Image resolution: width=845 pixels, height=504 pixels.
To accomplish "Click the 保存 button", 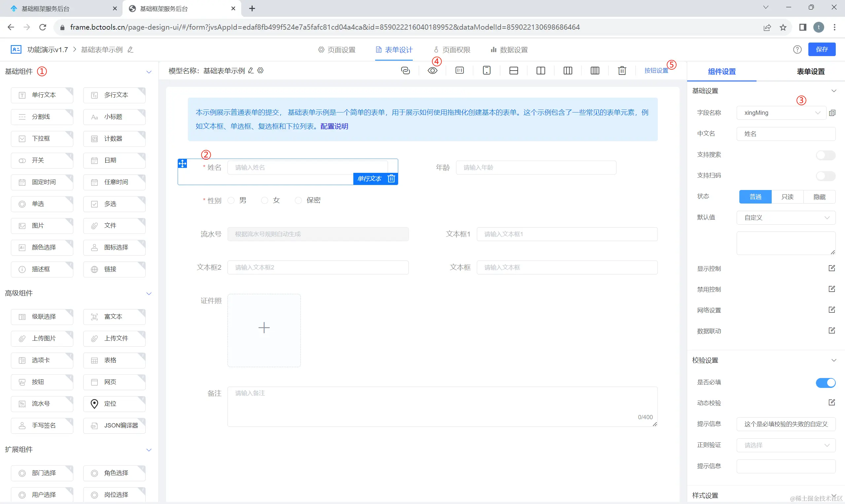I will pyautogui.click(x=821, y=49).
